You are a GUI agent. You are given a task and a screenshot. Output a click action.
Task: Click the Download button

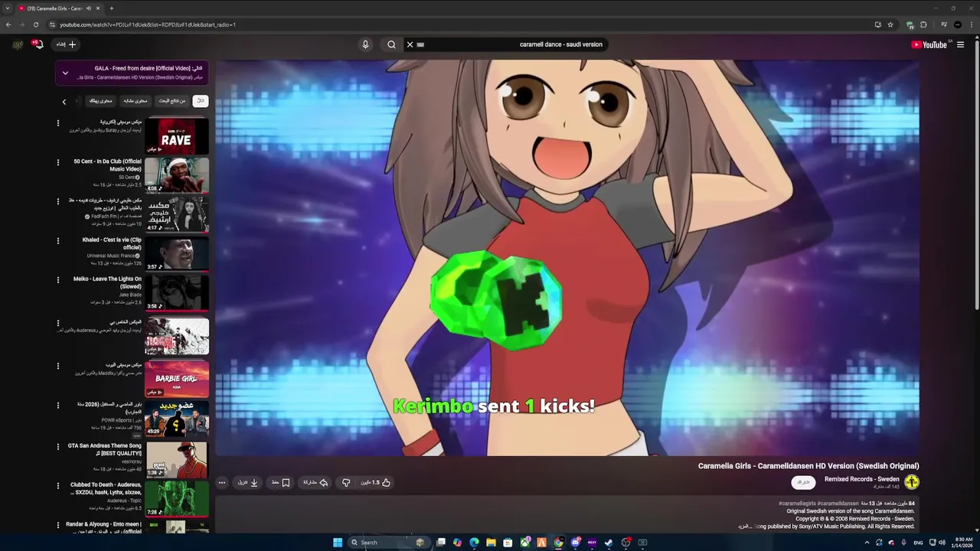point(247,483)
